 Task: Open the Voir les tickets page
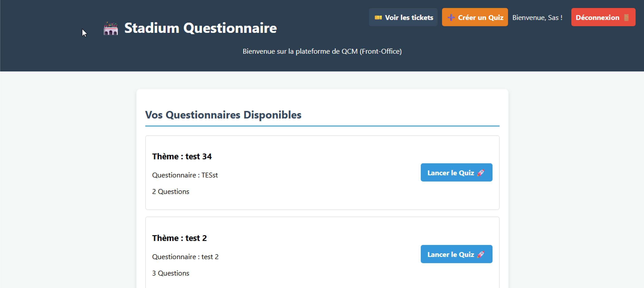point(403,17)
